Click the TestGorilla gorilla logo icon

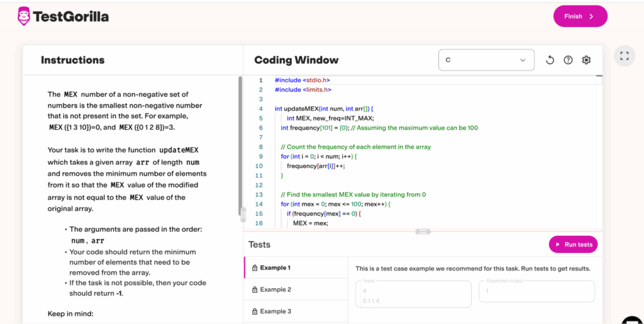pyautogui.click(x=25, y=16)
